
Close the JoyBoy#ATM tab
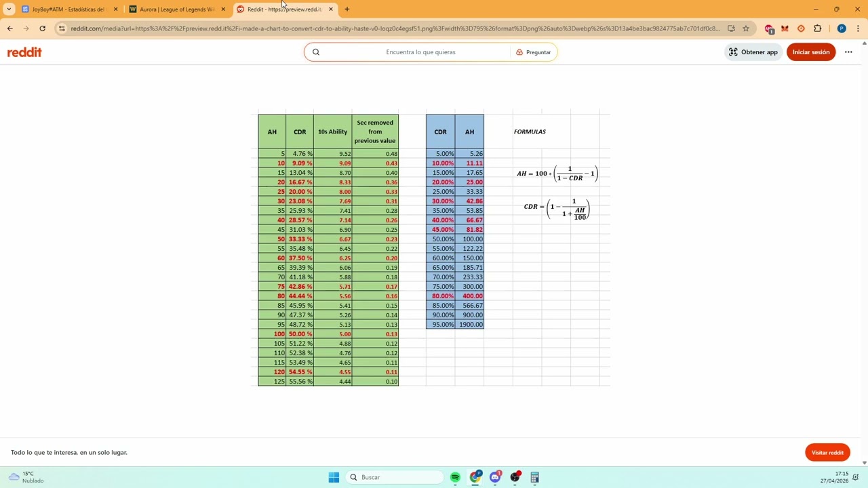coord(115,9)
